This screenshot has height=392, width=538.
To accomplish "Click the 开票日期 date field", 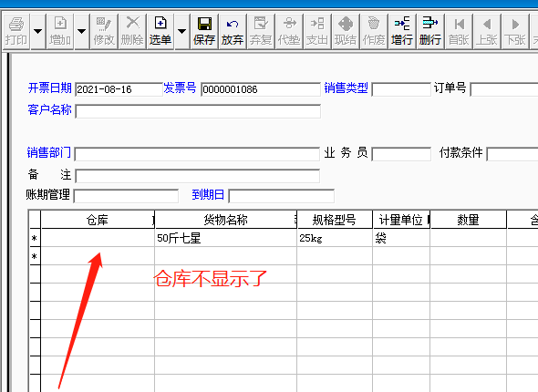I will pos(119,89).
